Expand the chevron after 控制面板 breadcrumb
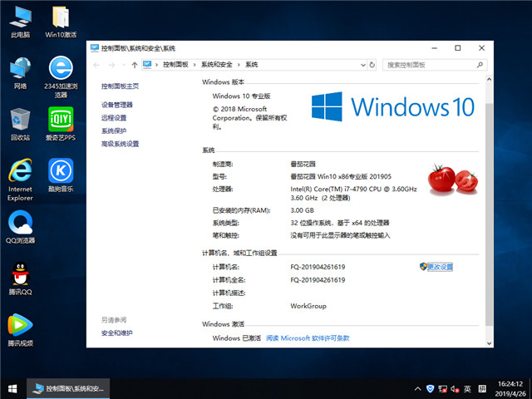532x399 pixels. 195,65
